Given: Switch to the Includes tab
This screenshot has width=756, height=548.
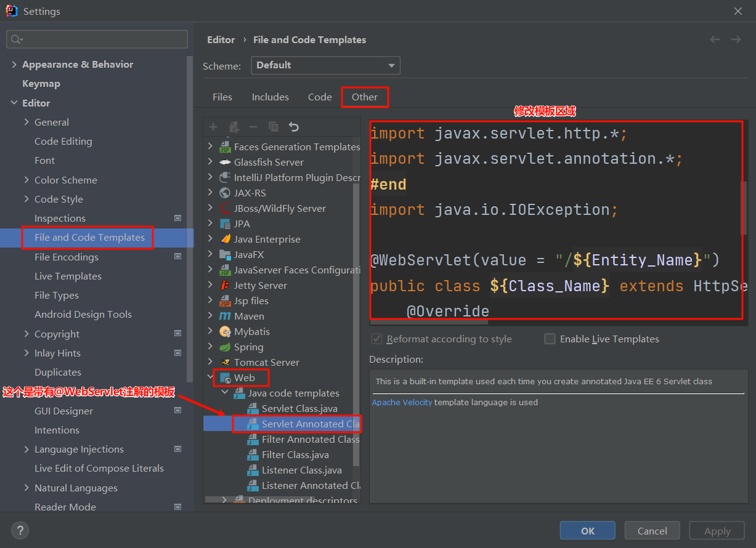Looking at the screenshot, I should [x=270, y=97].
